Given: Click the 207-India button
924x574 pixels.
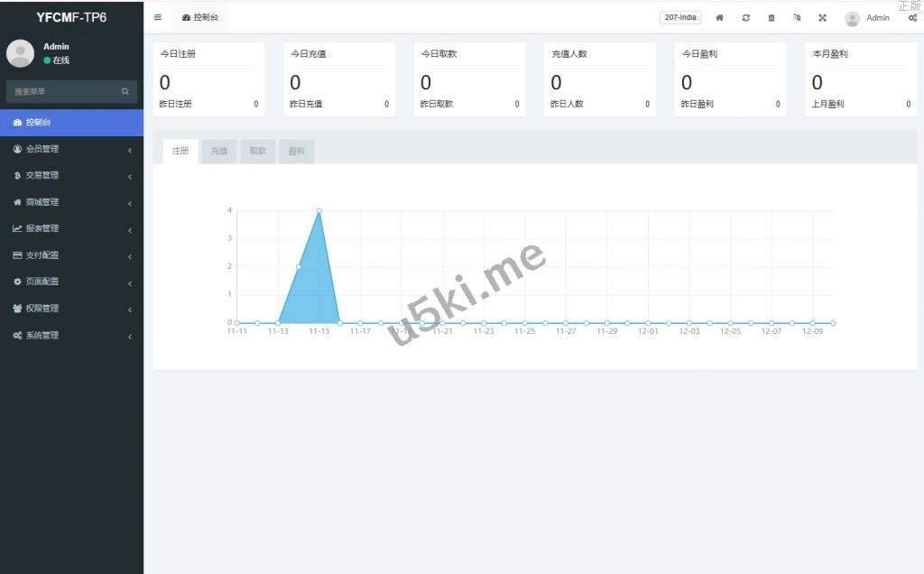Looking at the screenshot, I should coord(680,18).
